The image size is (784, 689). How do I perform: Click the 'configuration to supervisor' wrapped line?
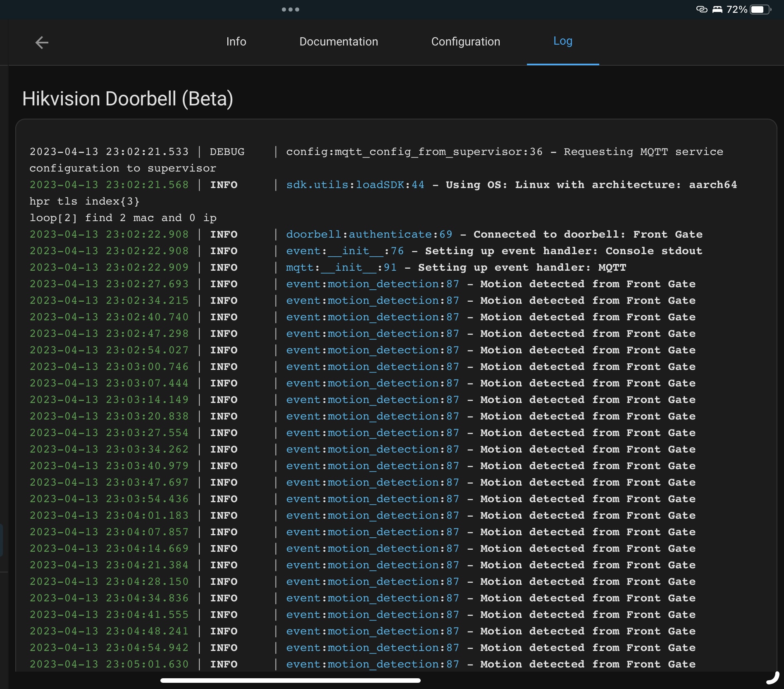123,168
